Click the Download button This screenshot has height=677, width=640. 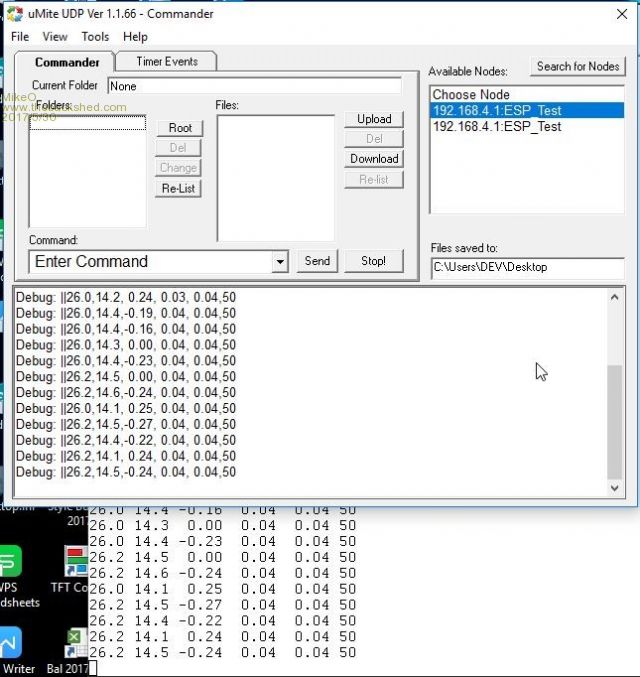(374, 159)
